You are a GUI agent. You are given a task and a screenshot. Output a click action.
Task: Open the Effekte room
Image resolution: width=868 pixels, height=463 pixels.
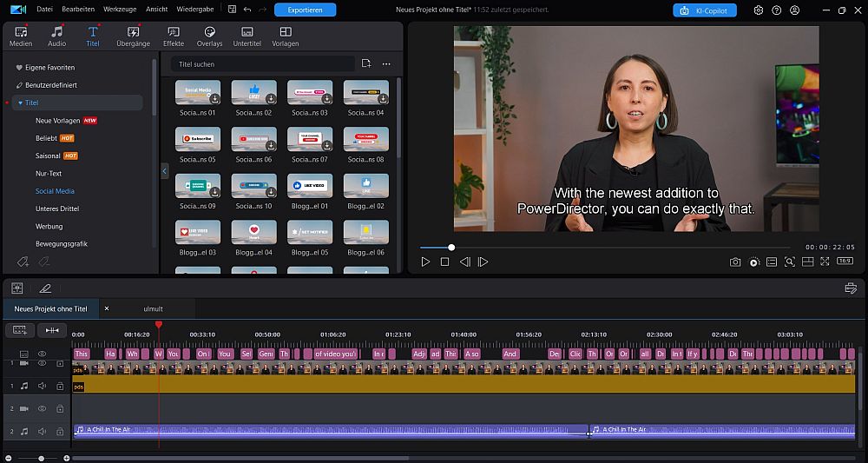174,36
